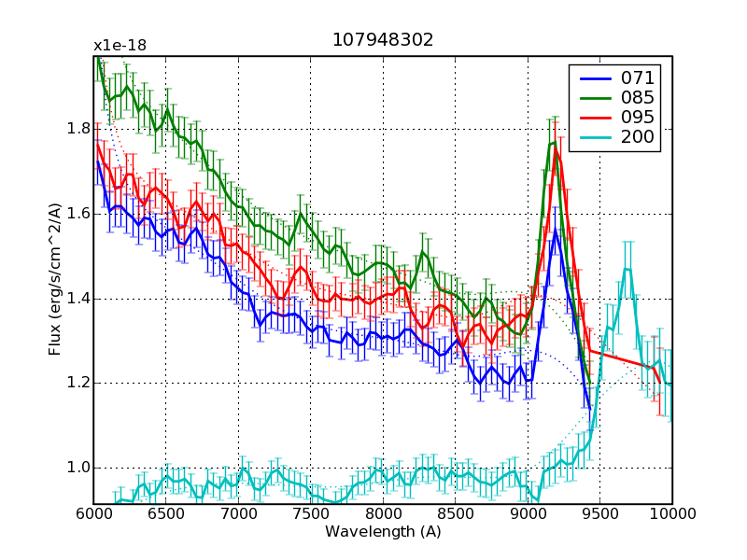Click the 7500 x-axis tick label

coord(311,514)
